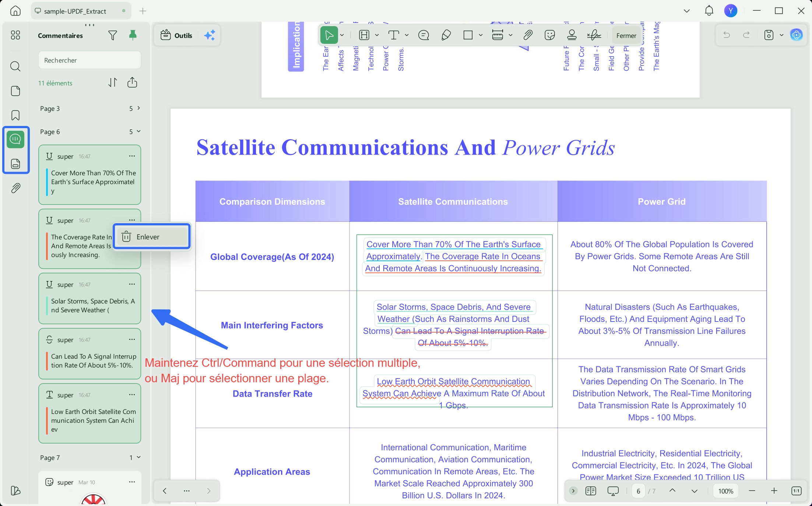Select the stamp tool

coord(572,35)
